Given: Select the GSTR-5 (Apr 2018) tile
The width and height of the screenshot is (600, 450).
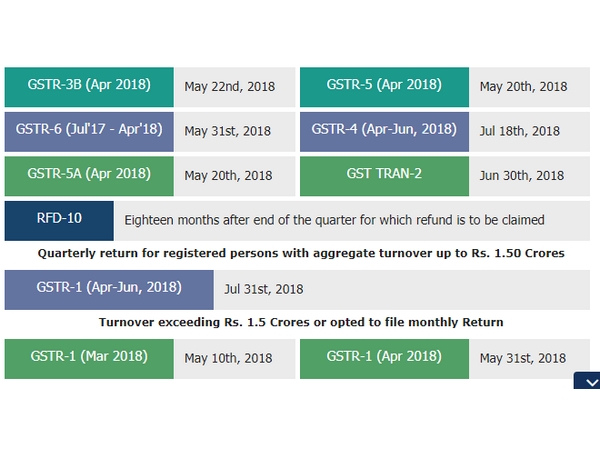Looking at the screenshot, I should point(384,86).
